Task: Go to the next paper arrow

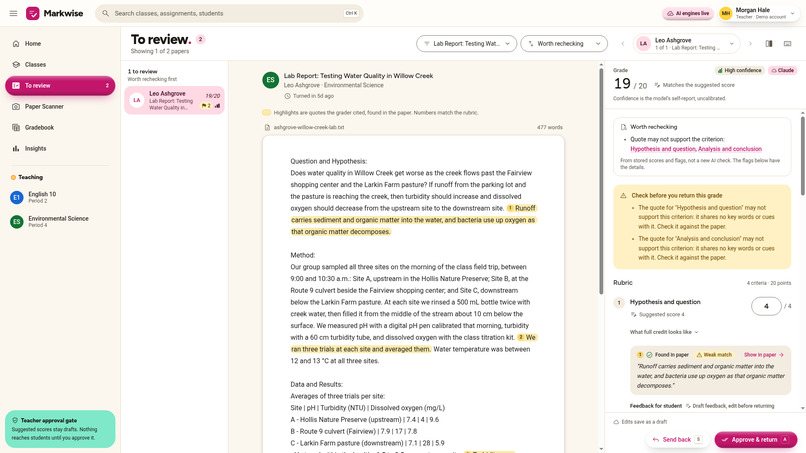Action: pos(750,44)
